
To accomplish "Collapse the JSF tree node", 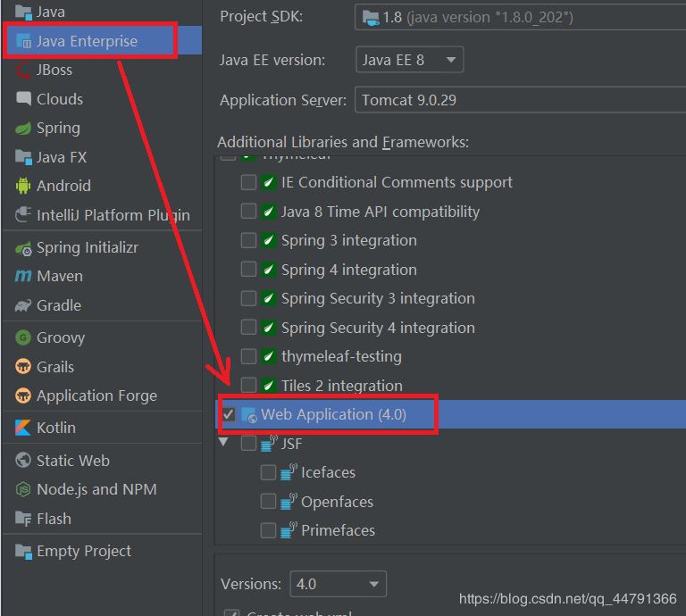I will click(223, 443).
